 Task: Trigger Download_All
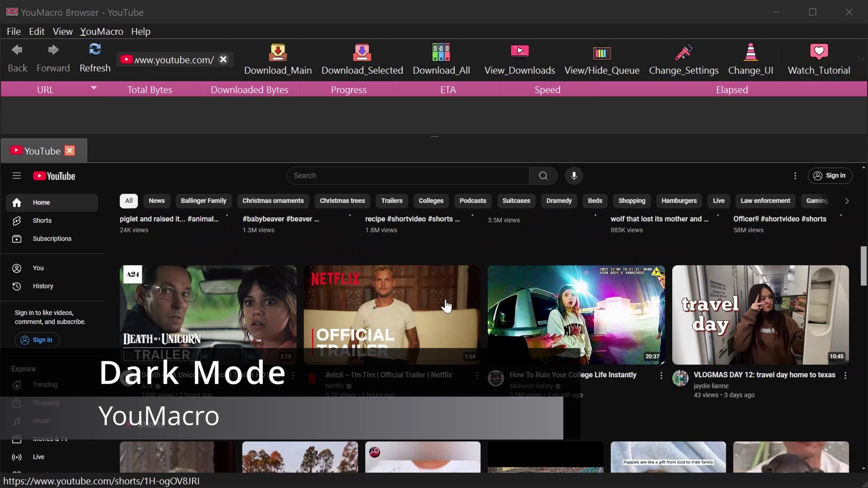click(441, 59)
